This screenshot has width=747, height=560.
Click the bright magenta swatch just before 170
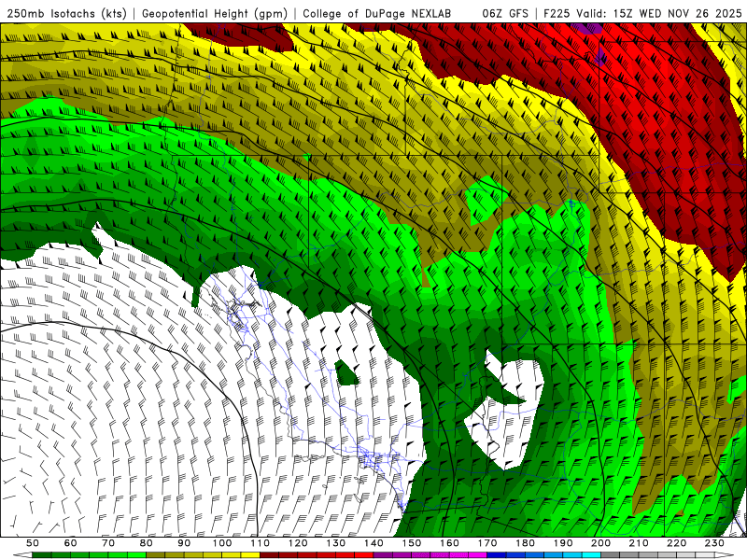(x=477, y=555)
